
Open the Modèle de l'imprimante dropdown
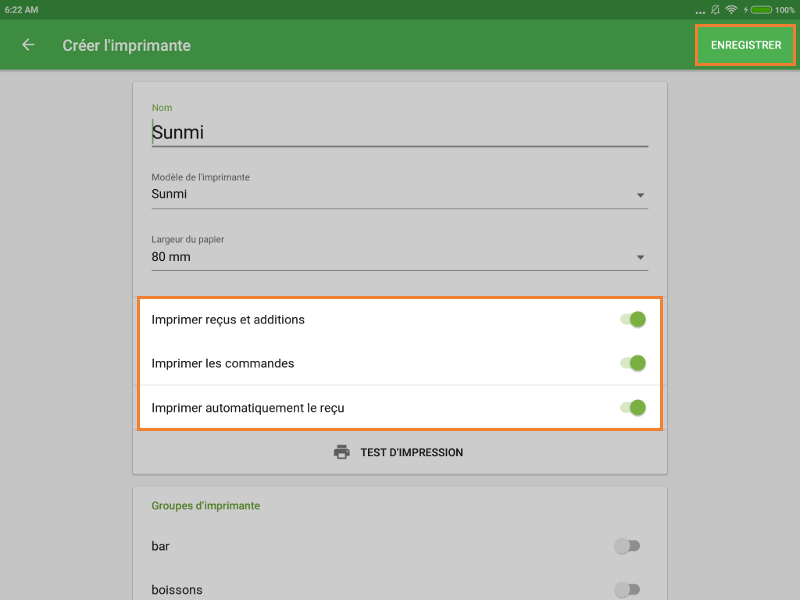tap(399, 195)
